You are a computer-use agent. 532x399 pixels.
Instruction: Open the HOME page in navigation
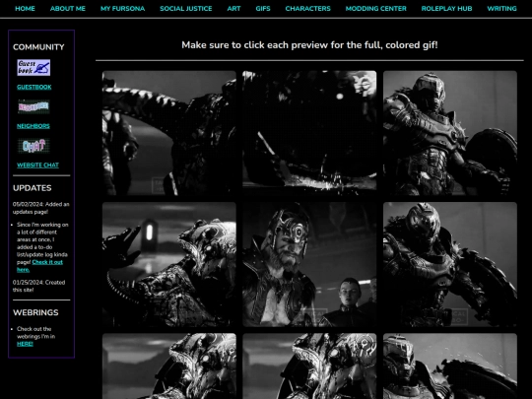(x=25, y=9)
